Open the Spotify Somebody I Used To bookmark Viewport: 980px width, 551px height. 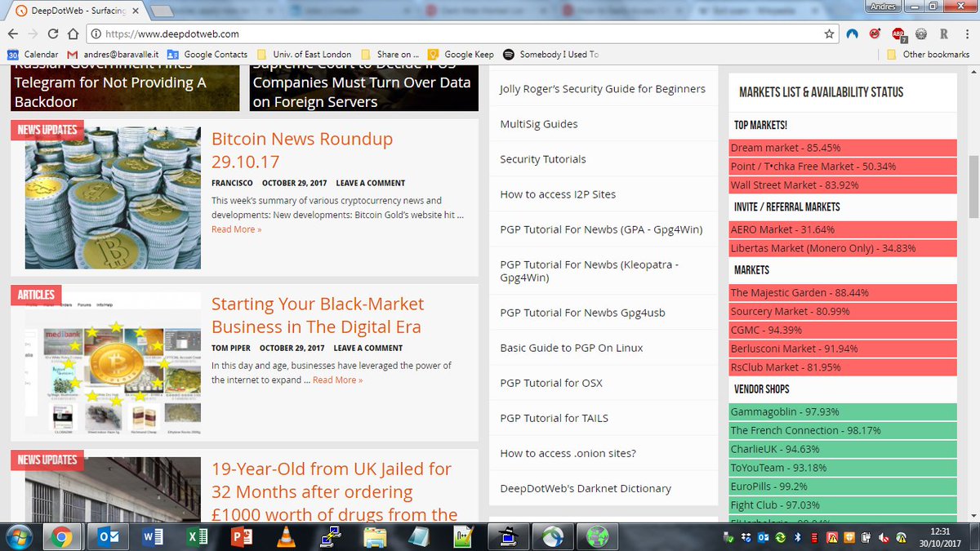coord(550,55)
